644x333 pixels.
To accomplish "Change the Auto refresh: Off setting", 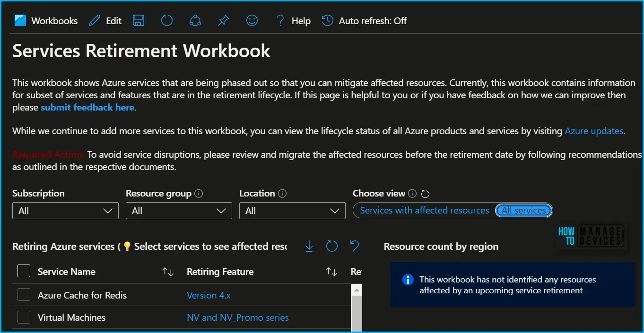I will pyautogui.click(x=373, y=21).
